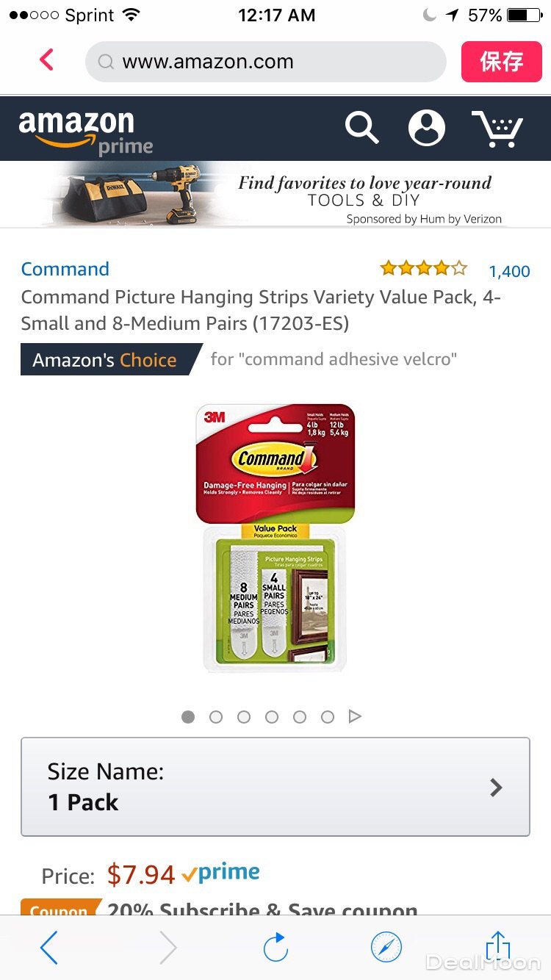
Task: Expand the Size Name 1 Pack selector
Action: click(x=275, y=787)
